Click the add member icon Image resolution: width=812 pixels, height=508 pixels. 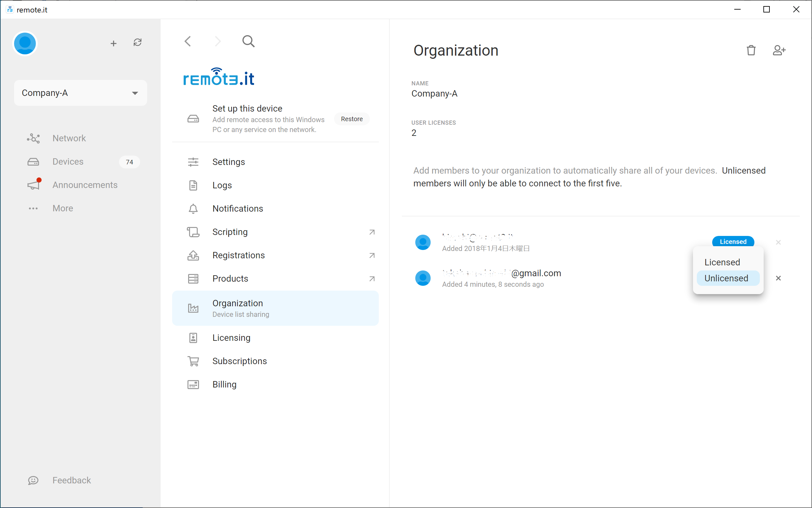pyautogui.click(x=779, y=51)
